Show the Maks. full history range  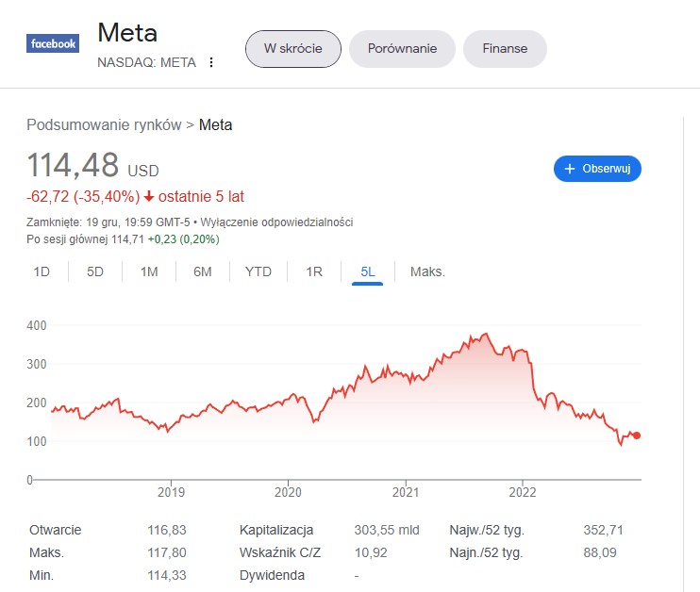[x=427, y=271]
